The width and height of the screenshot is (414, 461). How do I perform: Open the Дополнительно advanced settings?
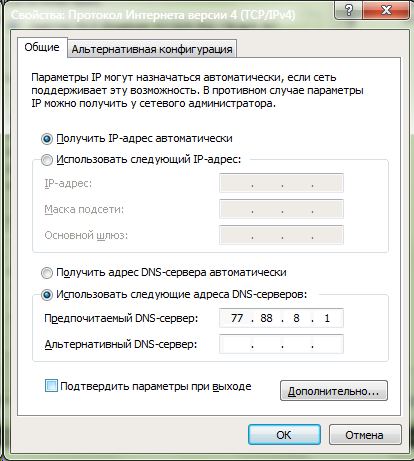pyautogui.click(x=334, y=391)
